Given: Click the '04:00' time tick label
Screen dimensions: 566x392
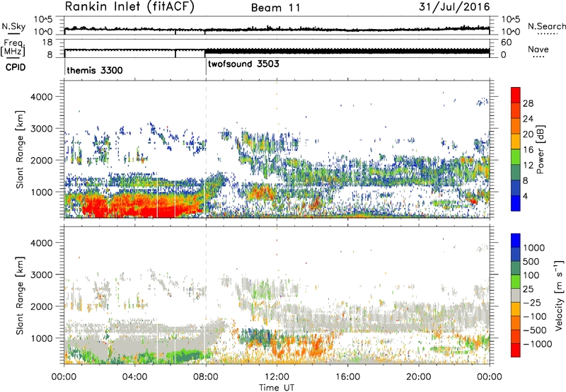Looking at the screenshot, I should coord(135,377).
